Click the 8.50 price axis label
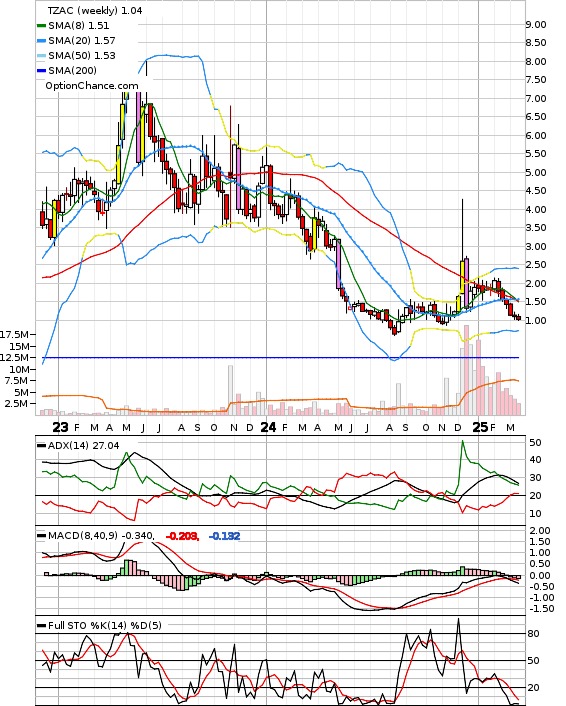 (x=536, y=43)
